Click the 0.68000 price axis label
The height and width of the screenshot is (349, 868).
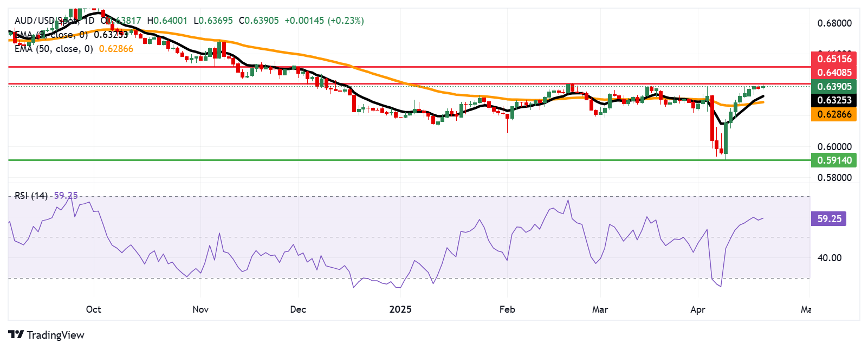[834, 23]
